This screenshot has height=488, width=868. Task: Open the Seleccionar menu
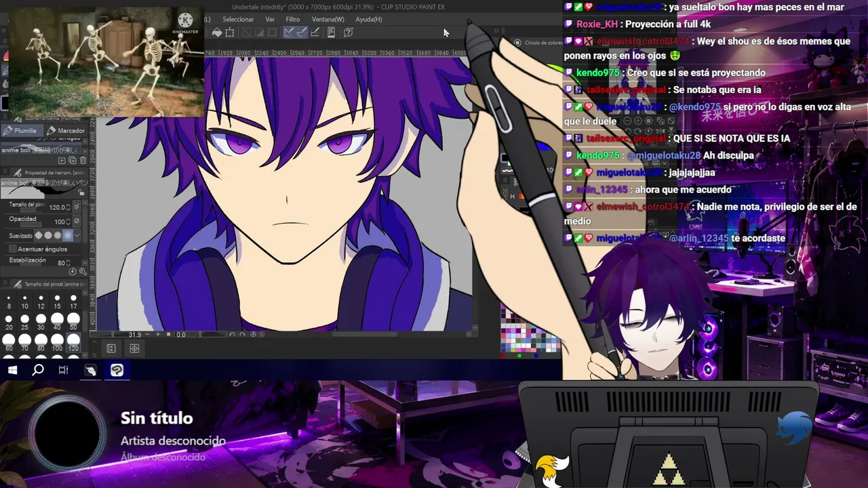238,19
